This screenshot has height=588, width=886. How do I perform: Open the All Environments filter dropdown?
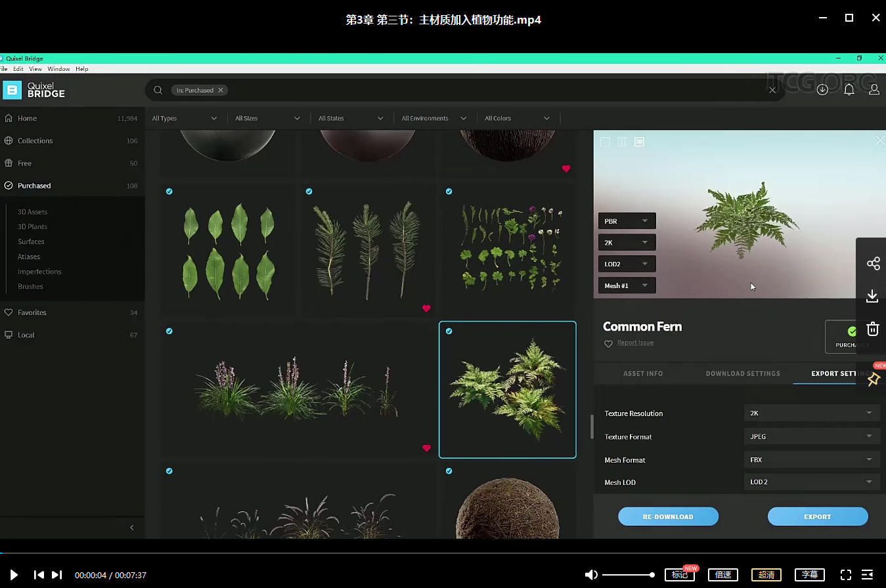pyautogui.click(x=434, y=118)
